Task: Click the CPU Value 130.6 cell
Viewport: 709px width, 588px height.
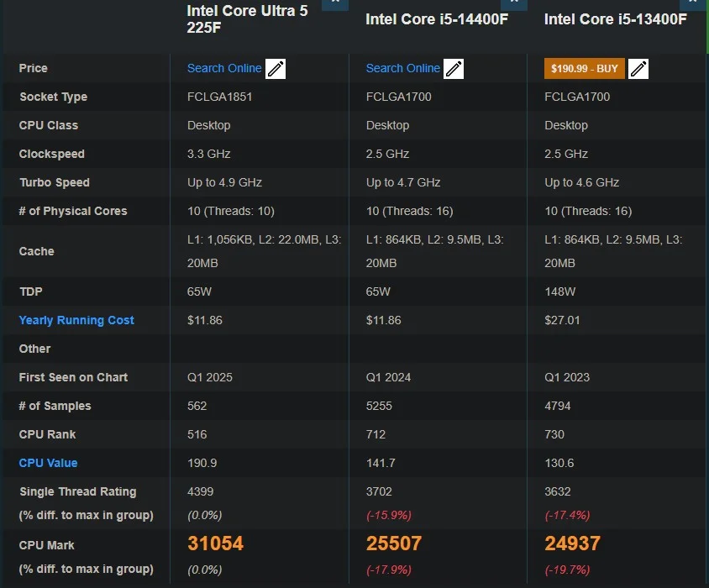Action: click(559, 463)
